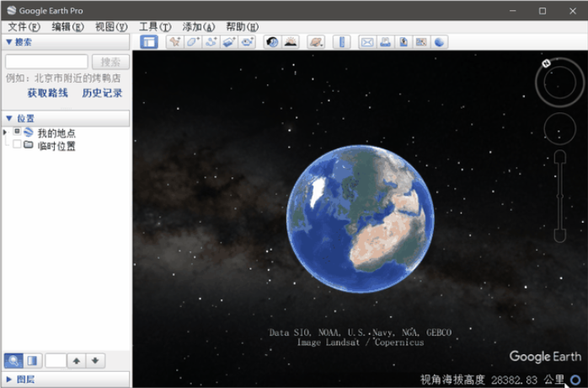Toggle sunlight across the landscape
588x388 pixels.
pyautogui.click(x=291, y=42)
